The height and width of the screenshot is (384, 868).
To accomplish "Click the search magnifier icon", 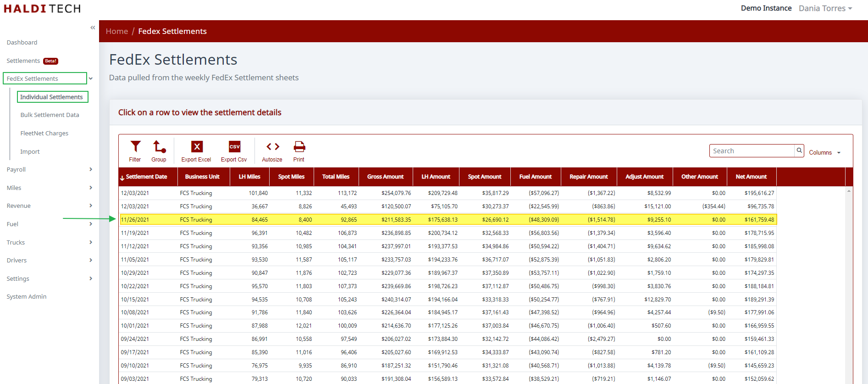I will point(799,150).
